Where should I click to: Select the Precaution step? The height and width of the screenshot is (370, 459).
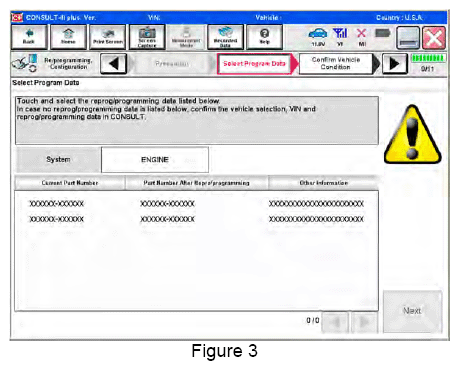(172, 63)
